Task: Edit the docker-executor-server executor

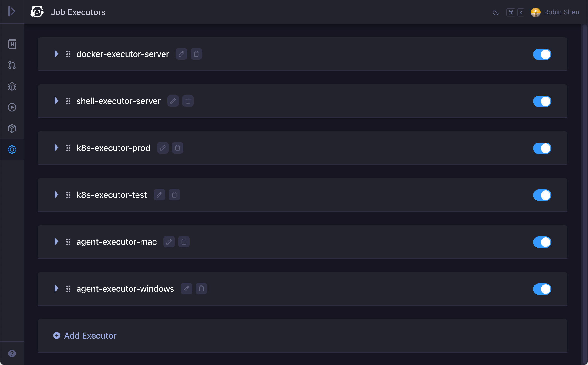Action: [181, 54]
